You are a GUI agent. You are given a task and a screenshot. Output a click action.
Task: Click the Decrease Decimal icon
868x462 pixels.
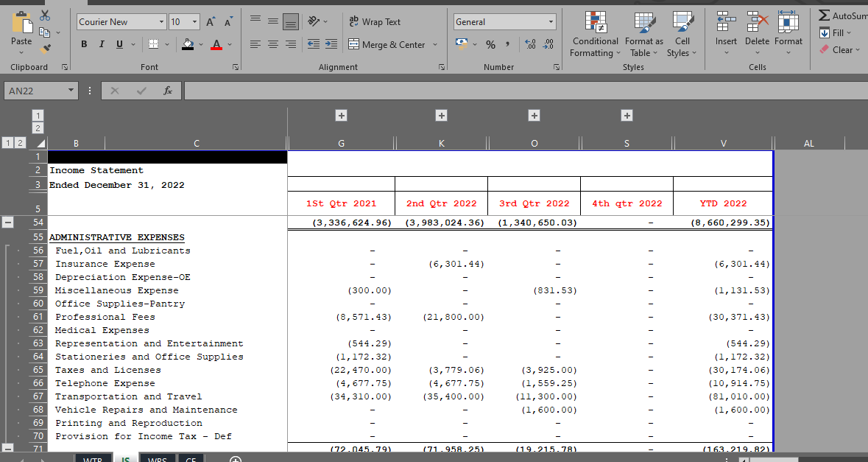click(x=548, y=44)
